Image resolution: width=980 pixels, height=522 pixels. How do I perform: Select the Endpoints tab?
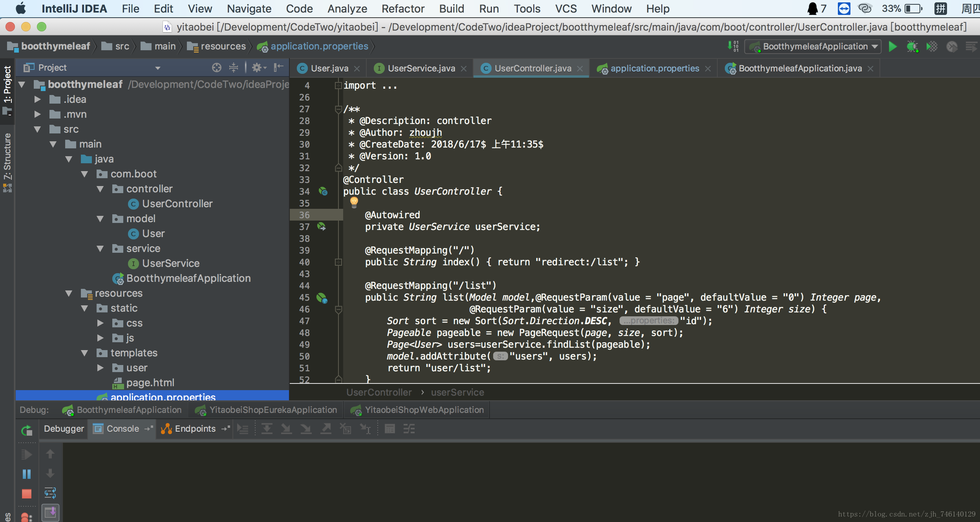pyautogui.click(x=195, y=429)
